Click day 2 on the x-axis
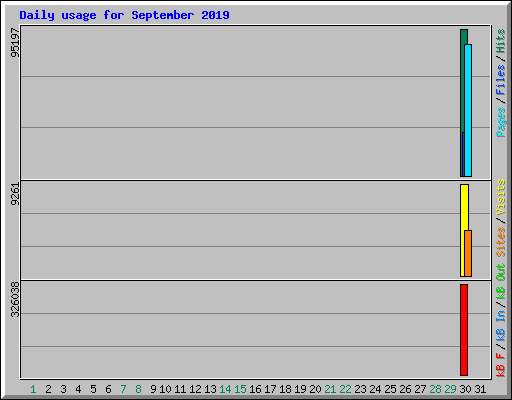This screenshot has height=400, width=512. point(48,389)
